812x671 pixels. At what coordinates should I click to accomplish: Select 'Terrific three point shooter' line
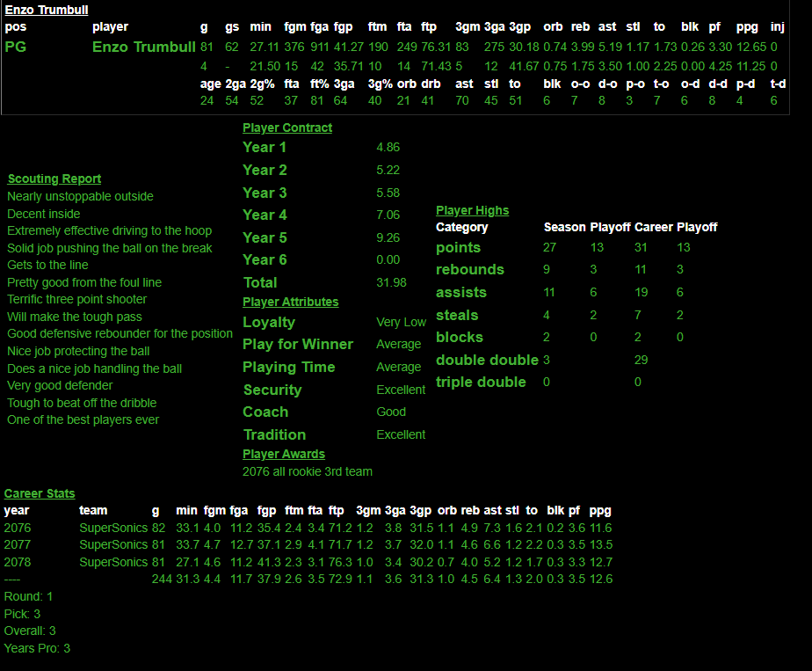click(x=76, y=299)
